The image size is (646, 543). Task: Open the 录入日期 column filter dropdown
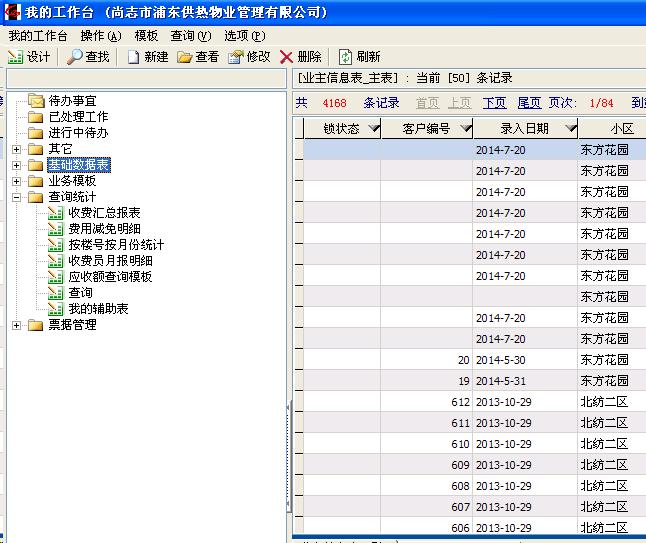(x=570, y=129)
